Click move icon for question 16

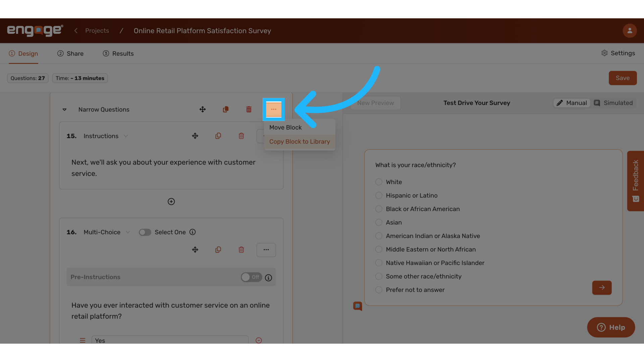click(x=195, y=250)
